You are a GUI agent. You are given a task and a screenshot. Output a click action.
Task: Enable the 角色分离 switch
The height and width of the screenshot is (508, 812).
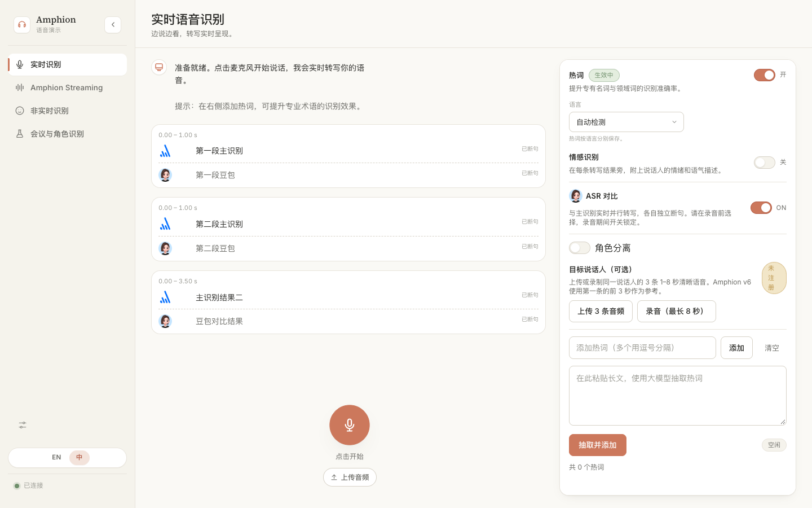(x=580, y=248)
